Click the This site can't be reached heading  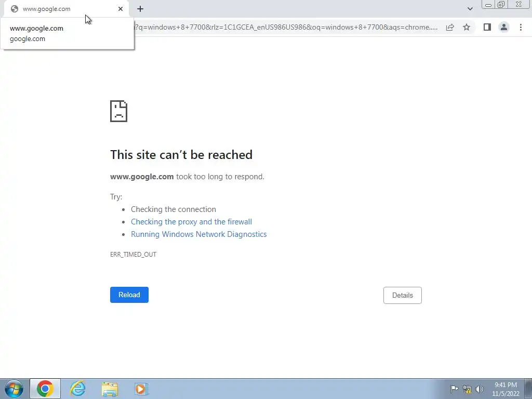point(181,155)
